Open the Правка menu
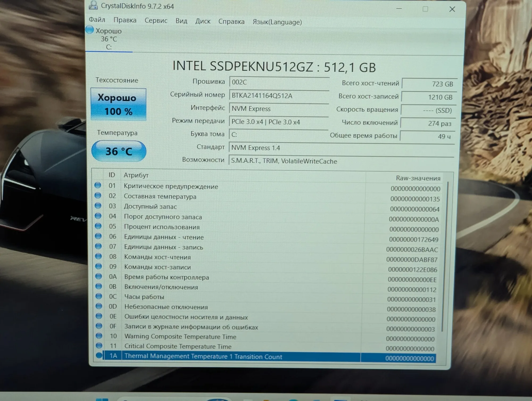The height and width of the screenshot is (401, 532). (x=125, y=20)
